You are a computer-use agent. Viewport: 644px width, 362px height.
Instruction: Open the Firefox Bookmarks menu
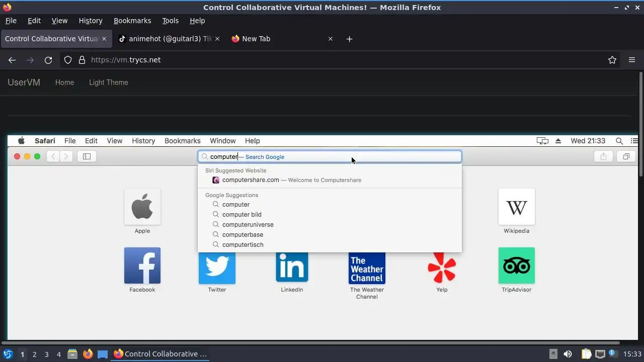pyautogui.click(x=132, y=21)
